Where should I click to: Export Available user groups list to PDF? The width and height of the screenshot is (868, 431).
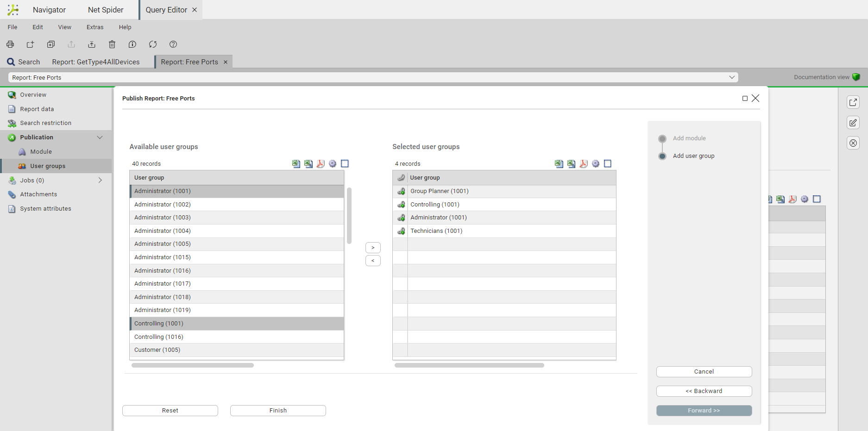[x=321, y=164]
